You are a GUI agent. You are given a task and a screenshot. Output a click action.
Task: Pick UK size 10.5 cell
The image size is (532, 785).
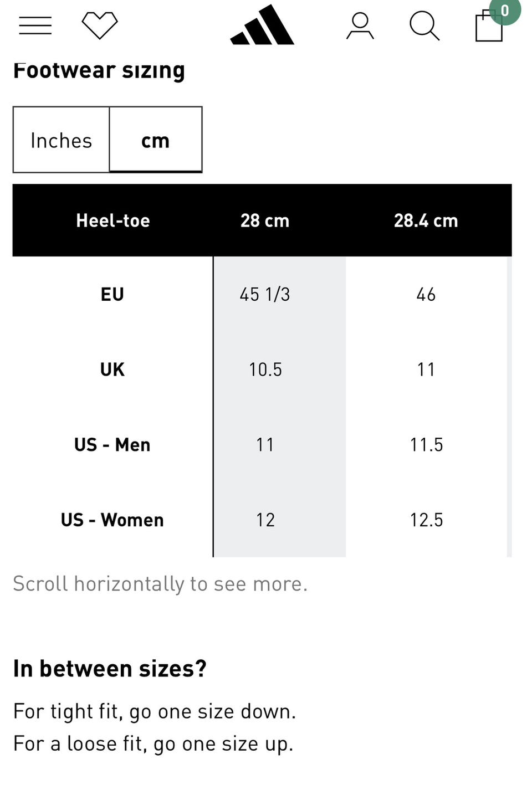point(265,370)
